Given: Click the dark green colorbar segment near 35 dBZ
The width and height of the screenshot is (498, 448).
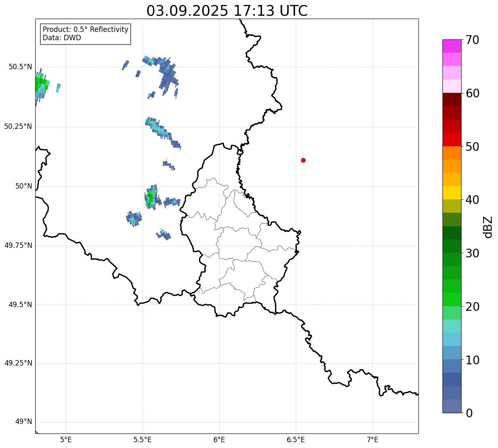Looking at the screenshot, I should (452, 233).
